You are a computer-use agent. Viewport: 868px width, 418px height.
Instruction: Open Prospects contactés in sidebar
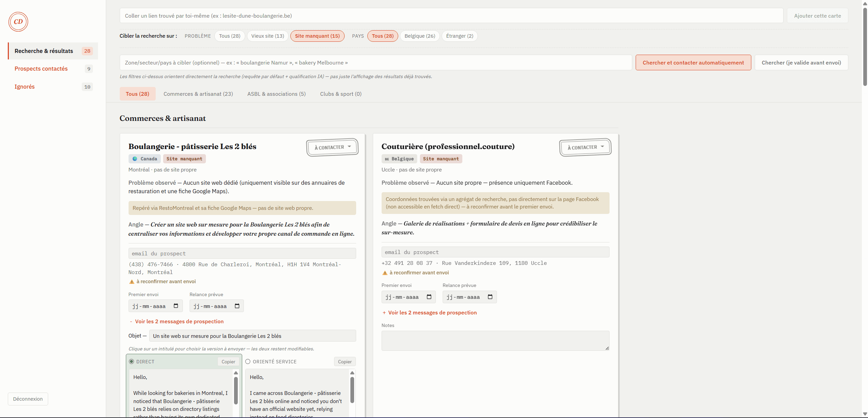click(53, 69)
